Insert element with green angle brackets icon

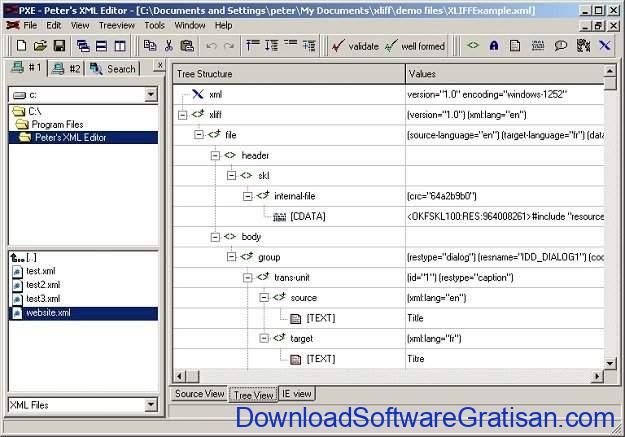pyautogui.click(x=473, y=45)
